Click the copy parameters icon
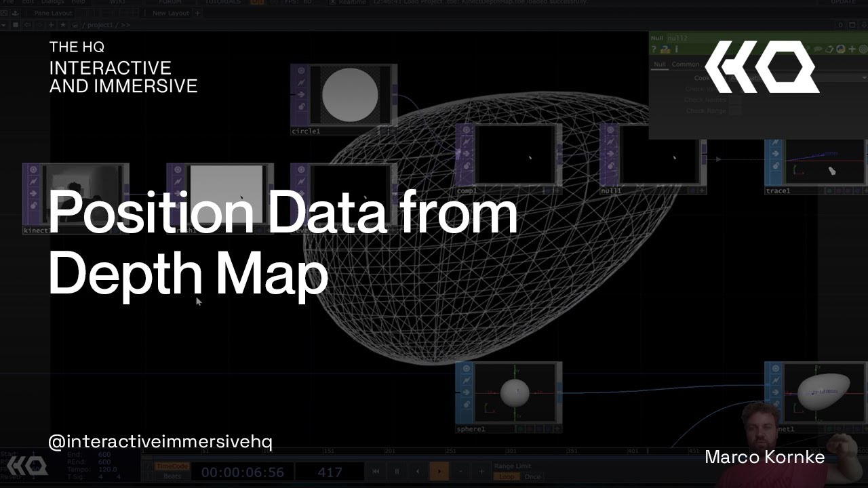 829,49
